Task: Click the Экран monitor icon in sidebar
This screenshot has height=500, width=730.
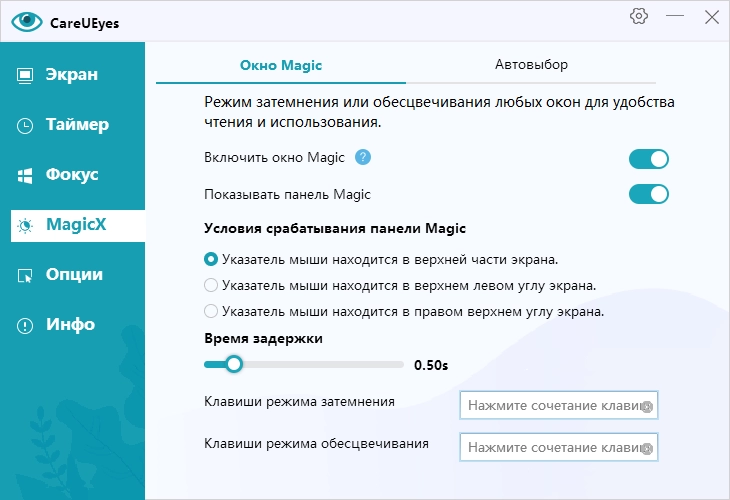Action: 26,75
